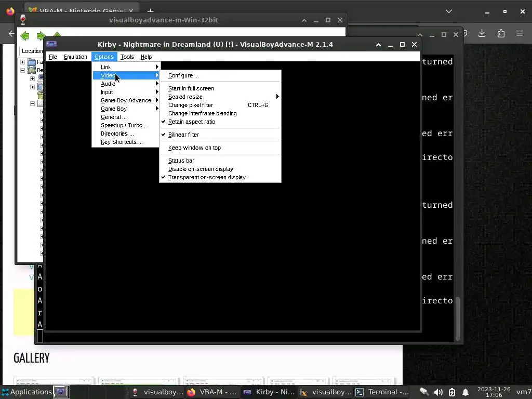The width and height of the screenshot is (532, 399).
Task: Open video Configure ... dialog
Action: (x=220, y=75)
